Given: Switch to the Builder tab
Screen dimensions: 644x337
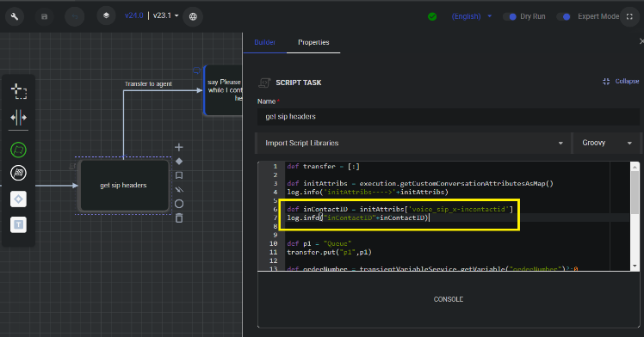Looking at the screenshot, I should pyautogui.click(x=264, y=42).
